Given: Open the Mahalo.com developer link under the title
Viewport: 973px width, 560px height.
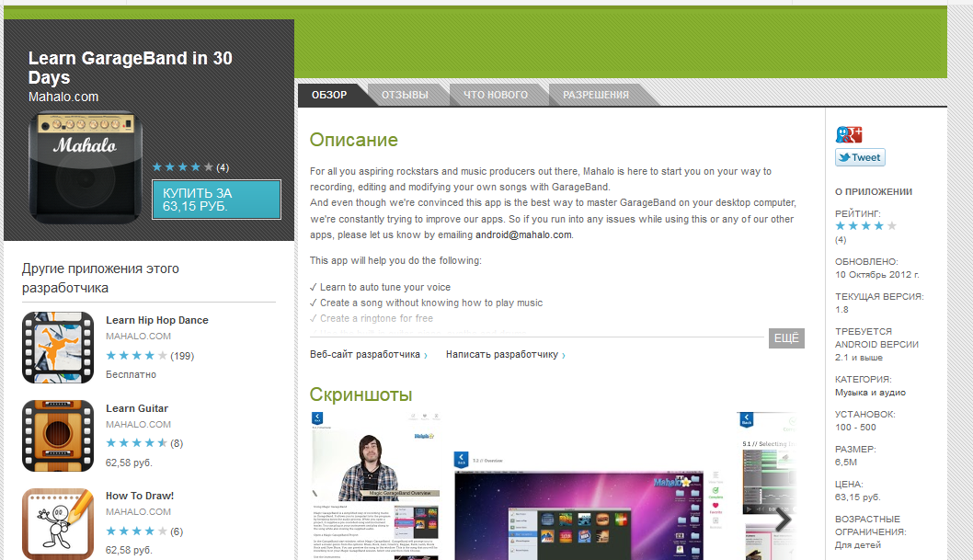Looking at the screenshot, I should 63,97.
